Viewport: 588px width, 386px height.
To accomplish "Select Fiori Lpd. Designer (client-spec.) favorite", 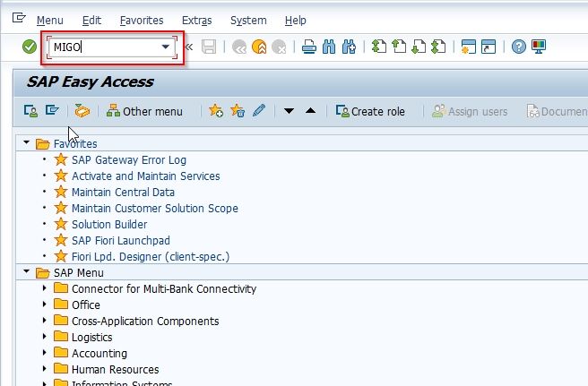I will (x=151, y=257).
